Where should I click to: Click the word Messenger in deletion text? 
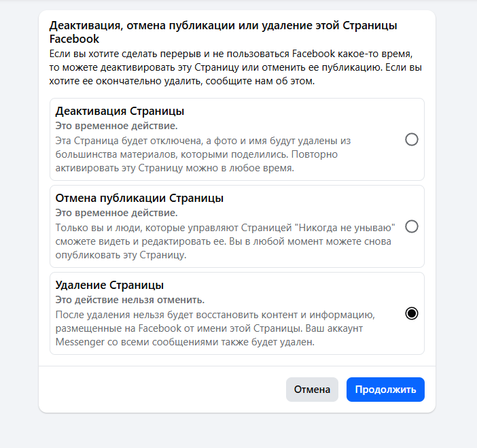[79, 342]
